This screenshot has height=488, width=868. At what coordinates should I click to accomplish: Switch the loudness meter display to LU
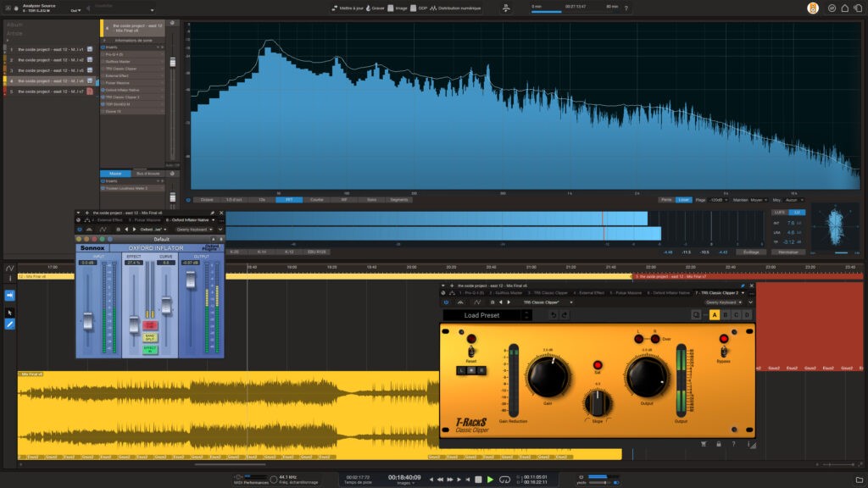pos(798,212)
